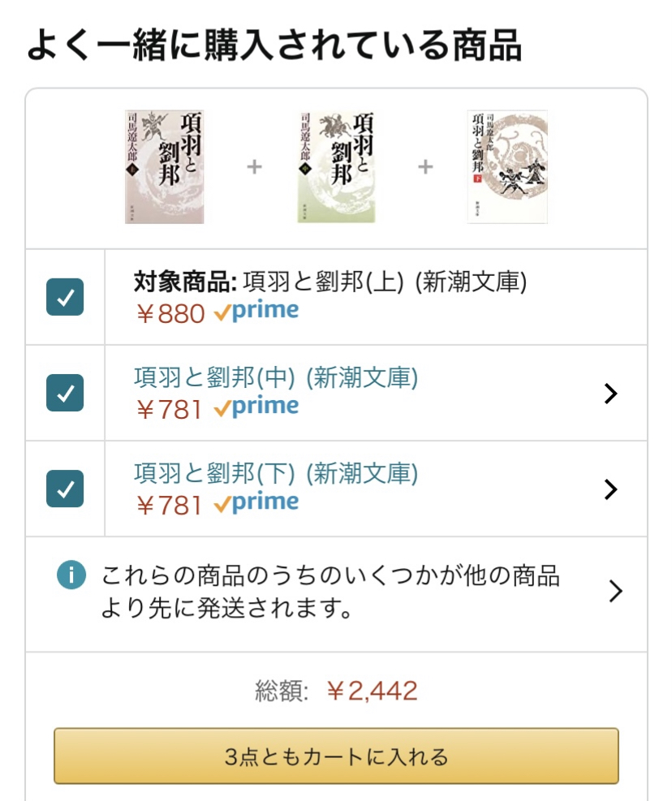Open the 項羽と劉邦 中巻 book cover image
Viewport: 672px width, 801px height.
[336, 166]
